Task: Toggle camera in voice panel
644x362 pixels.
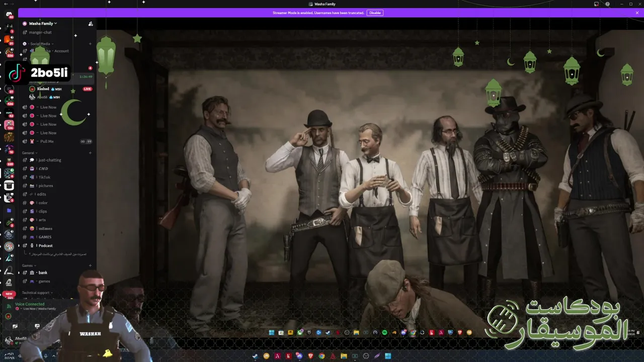Action: point(15,326)
